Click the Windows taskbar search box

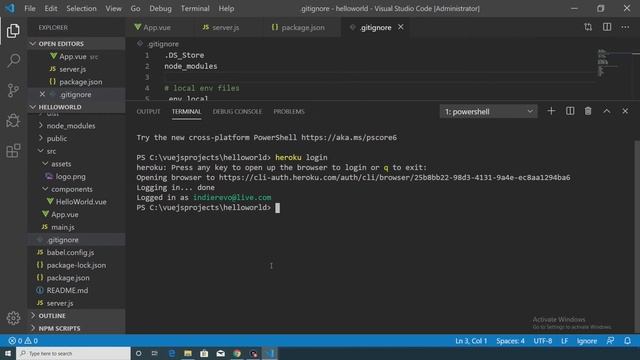[x=73, y=353]
